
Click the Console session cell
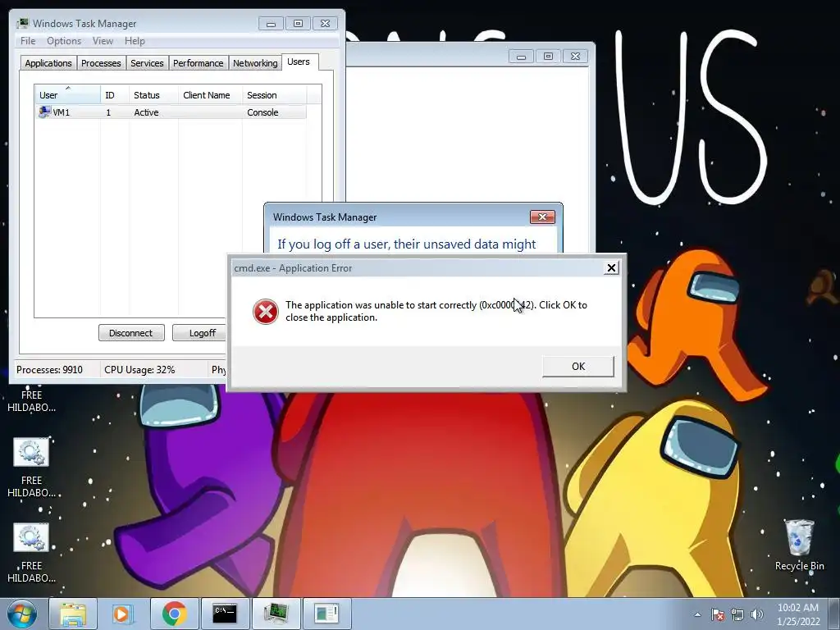point(262,112)
